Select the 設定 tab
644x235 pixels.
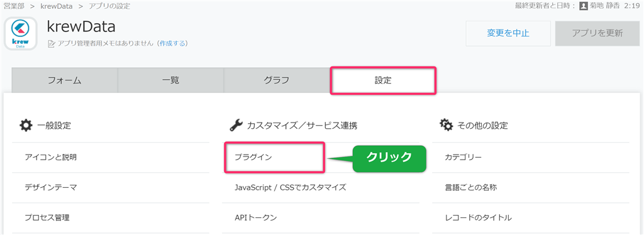tap(383, 81)
